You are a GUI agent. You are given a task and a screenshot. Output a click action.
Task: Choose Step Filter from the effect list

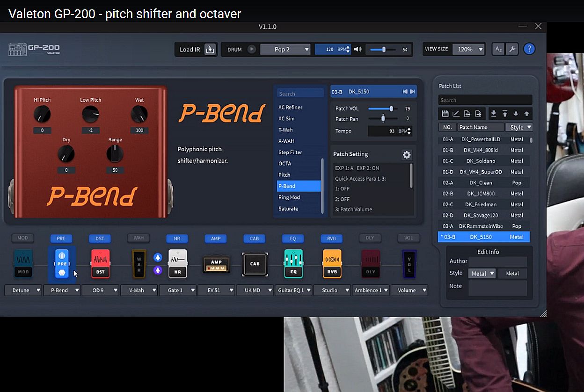tap(290, 152)
